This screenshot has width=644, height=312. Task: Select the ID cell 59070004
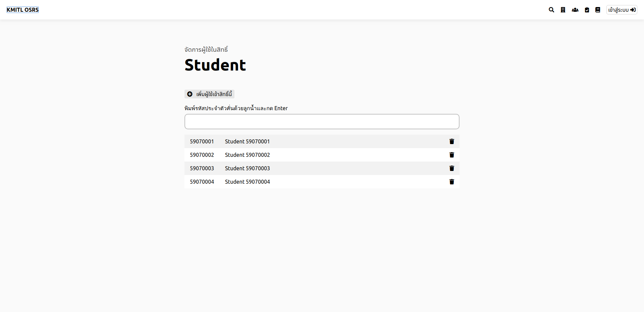202,182
